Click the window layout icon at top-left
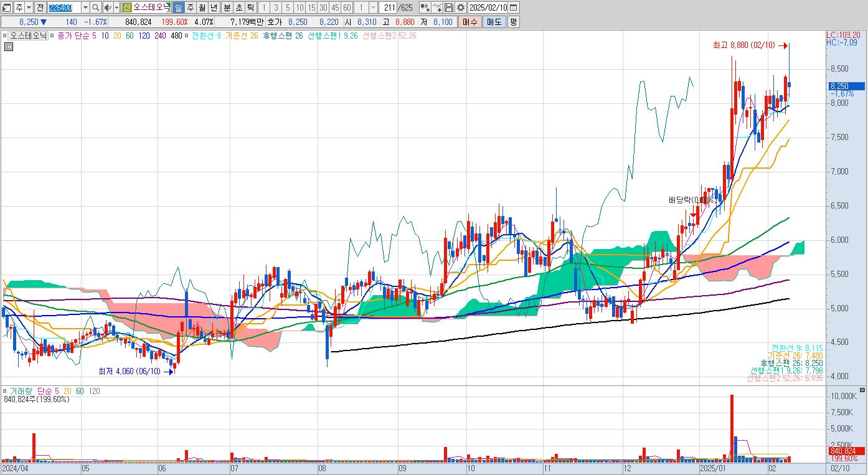The width and height of the screenshot is (868, 475). tap(7, 7)
